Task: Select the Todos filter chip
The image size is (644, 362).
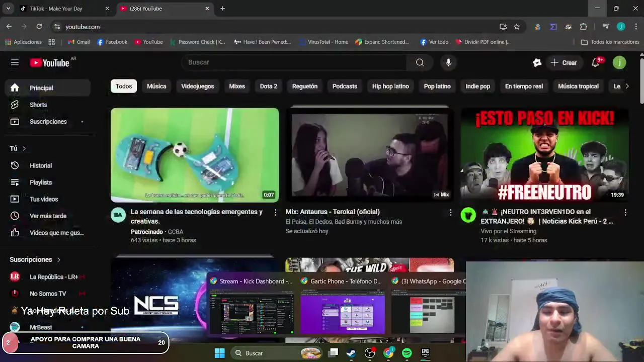Action: [124, 86]
